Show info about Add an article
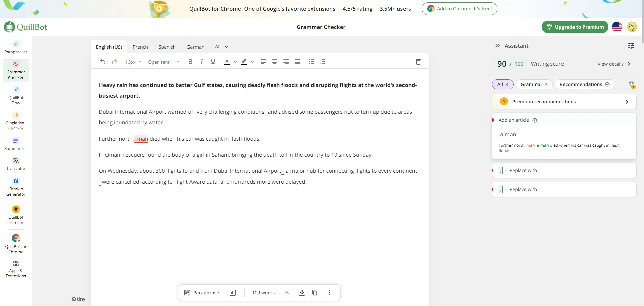 [535, 120]
